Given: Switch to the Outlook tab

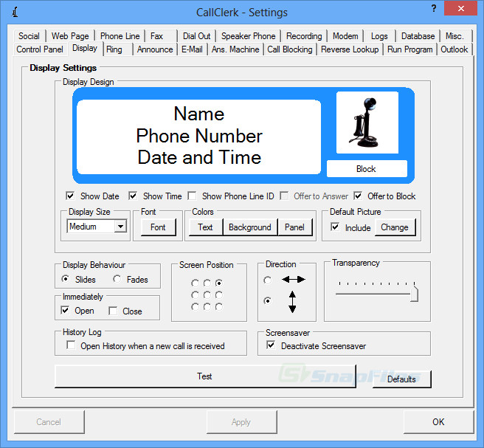Looking at the screenshot, I should (454, 49).
